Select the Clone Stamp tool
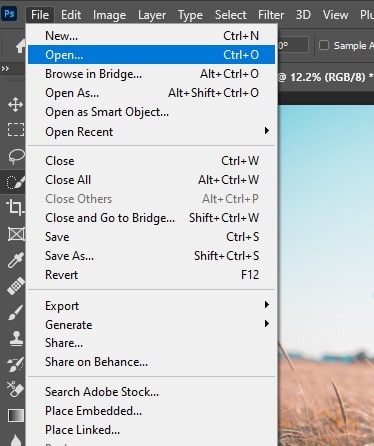 click(x=16, y=338)
